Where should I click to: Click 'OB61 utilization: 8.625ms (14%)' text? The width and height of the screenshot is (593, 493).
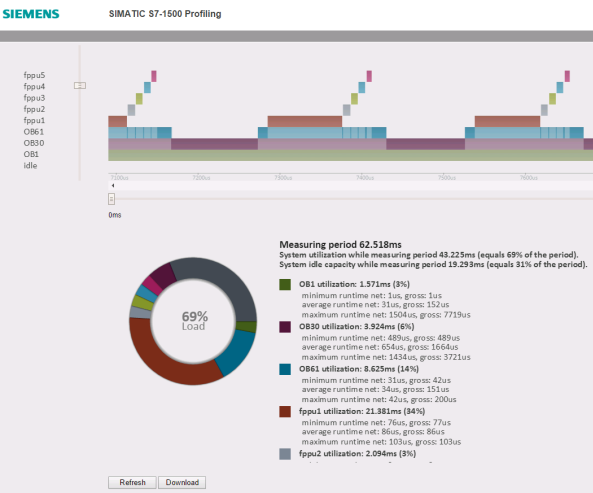click(x=359, y=369)
